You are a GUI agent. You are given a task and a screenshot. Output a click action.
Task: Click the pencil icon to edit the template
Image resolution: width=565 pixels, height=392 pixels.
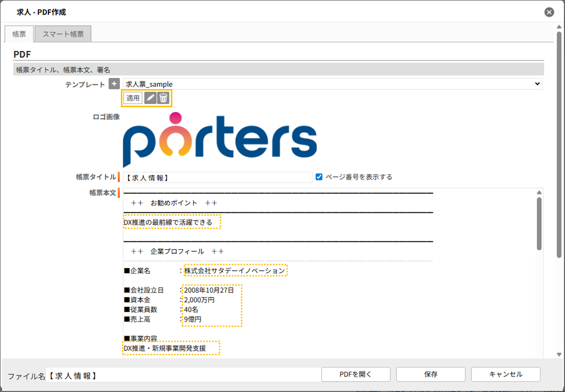[x=150, y=98]
